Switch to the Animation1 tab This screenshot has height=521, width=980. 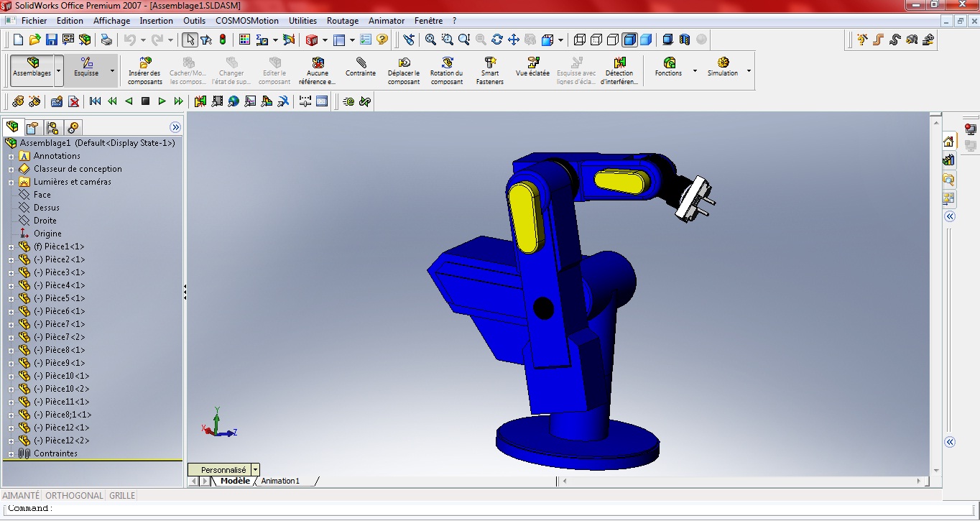(x=280, y=481)
